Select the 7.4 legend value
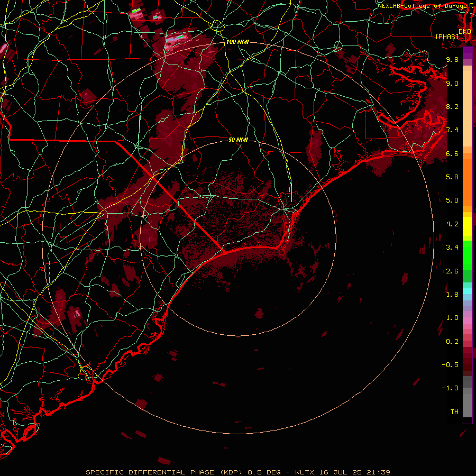This screenshot has height=476, width=476. pos(452,130)
